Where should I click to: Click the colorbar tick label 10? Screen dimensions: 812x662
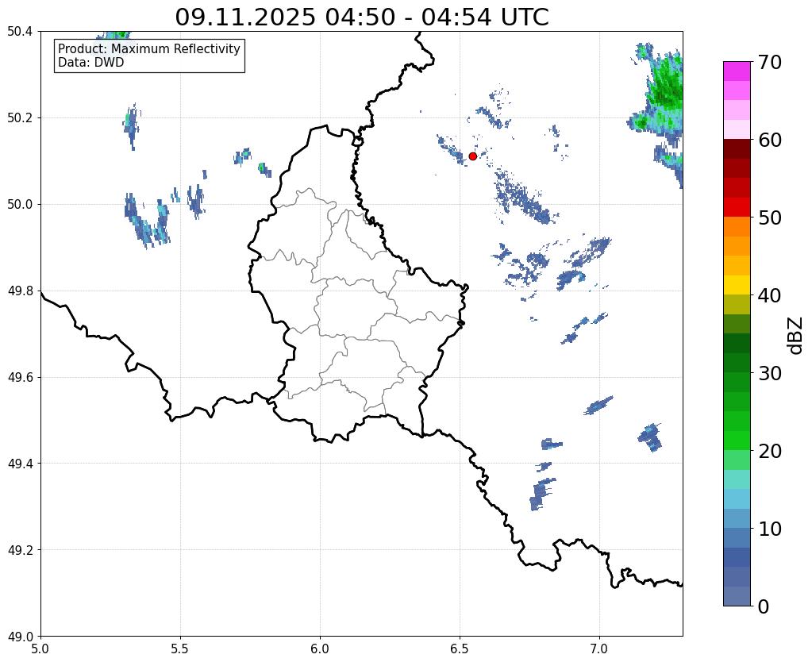click(770, 529)
